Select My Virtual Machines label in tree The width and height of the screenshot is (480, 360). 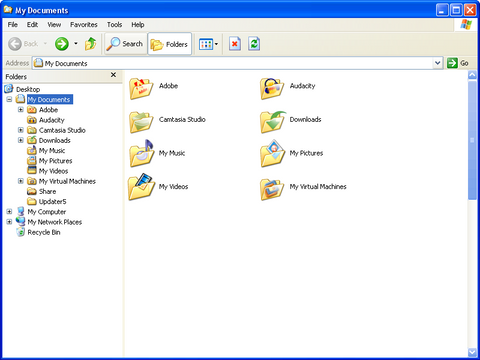coord(67,181)
